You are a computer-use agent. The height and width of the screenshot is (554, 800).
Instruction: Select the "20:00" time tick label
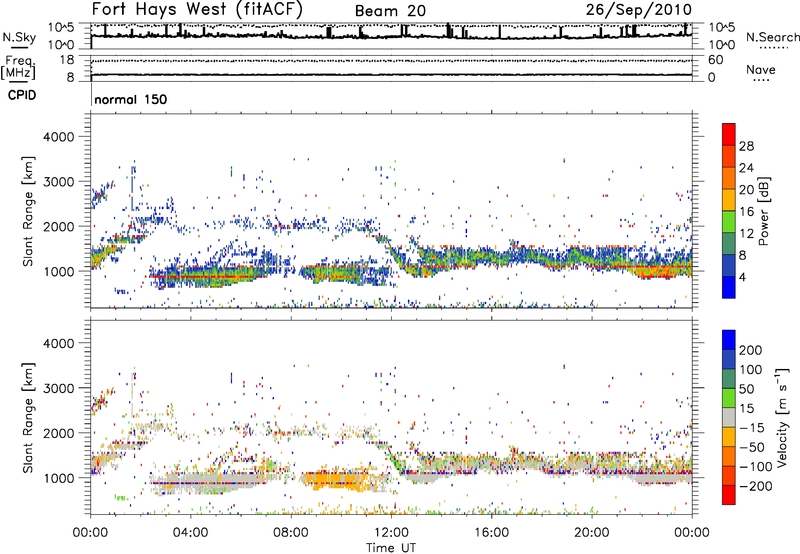pos(592,533)
